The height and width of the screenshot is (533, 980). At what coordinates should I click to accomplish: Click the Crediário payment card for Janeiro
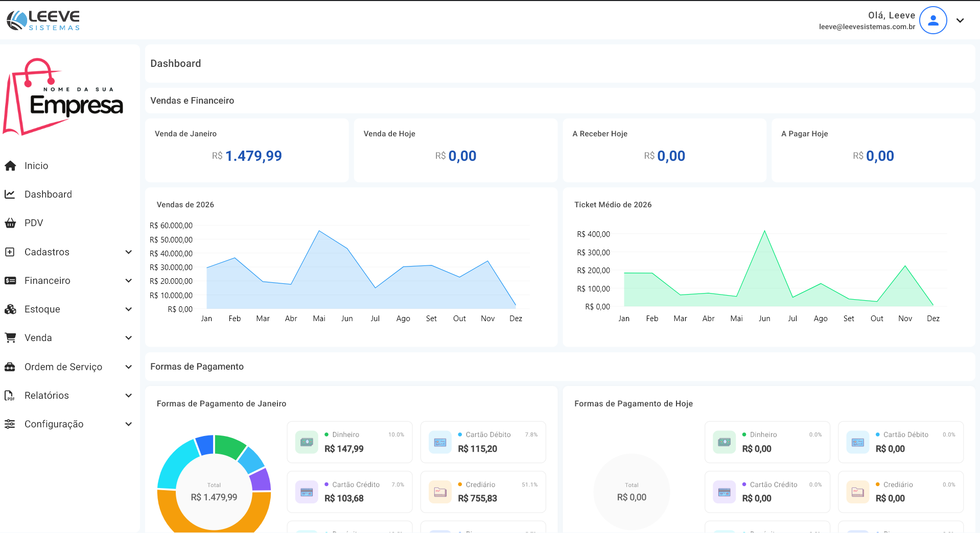tap(483, 492)
